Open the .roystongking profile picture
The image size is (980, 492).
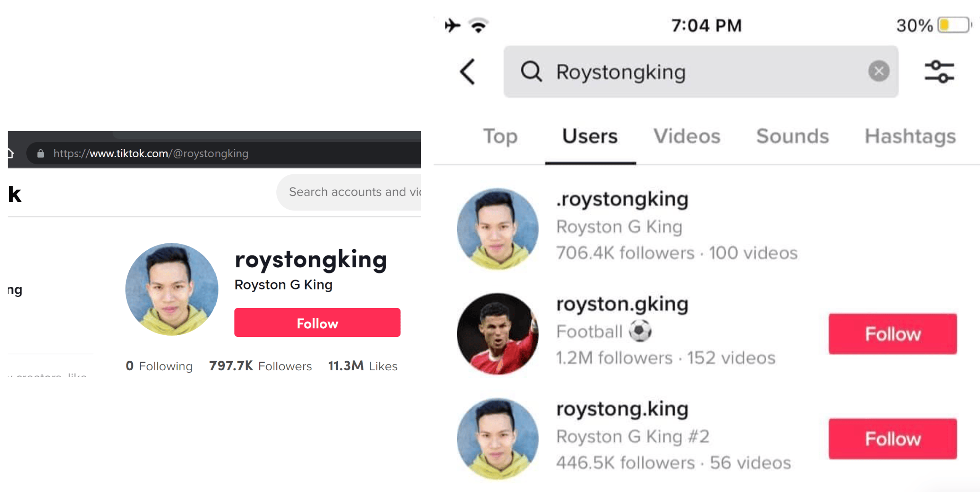point(497,229)
